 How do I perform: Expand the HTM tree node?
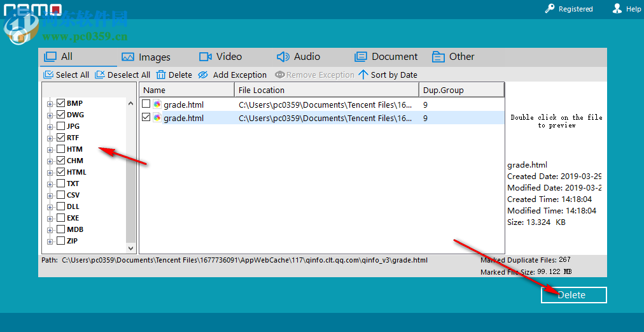tap(50, 150)
